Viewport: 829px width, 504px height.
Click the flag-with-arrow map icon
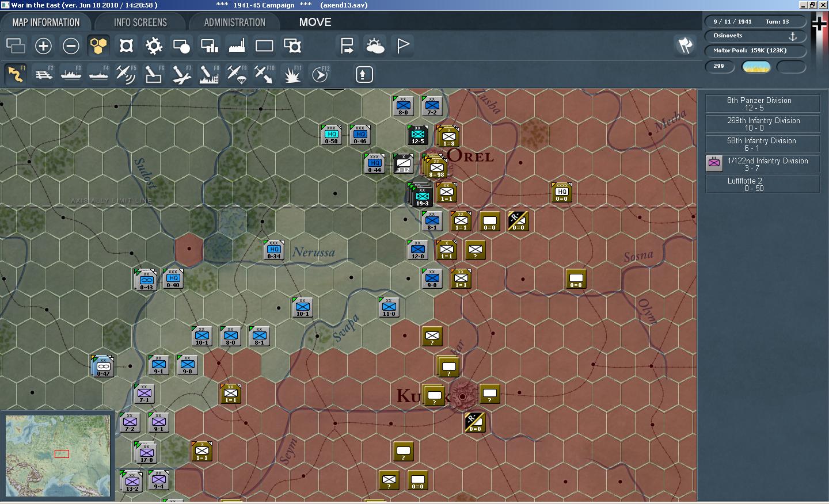tap(347, 45)
